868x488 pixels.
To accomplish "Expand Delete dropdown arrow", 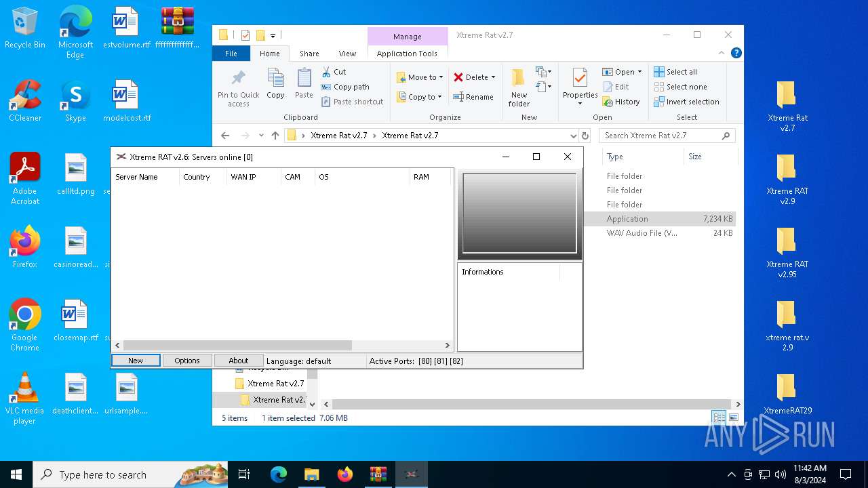I will 493,77.
